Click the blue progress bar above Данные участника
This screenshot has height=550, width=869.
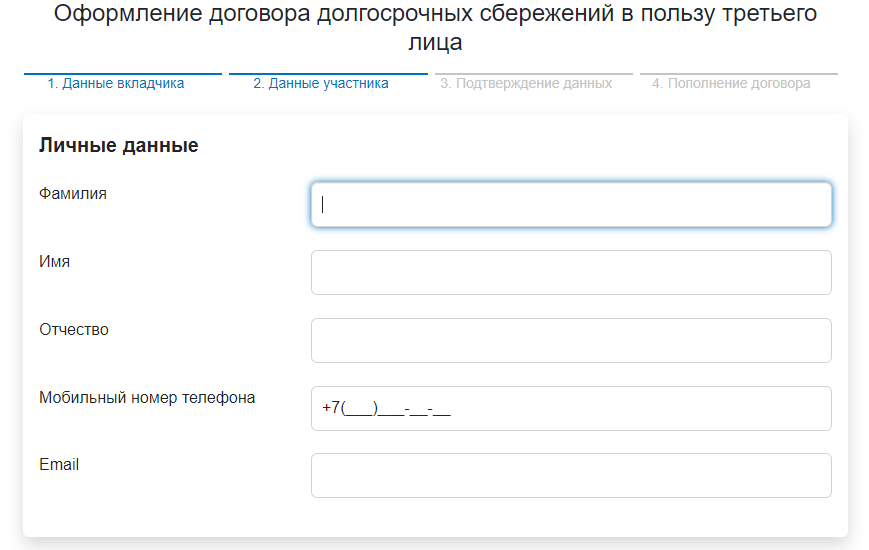[328, 74]
